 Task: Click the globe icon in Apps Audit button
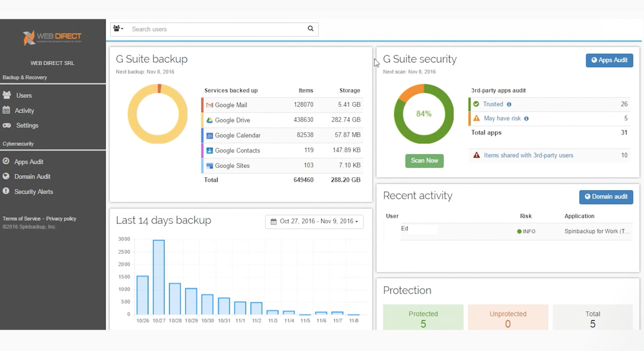tap(594, 60)
